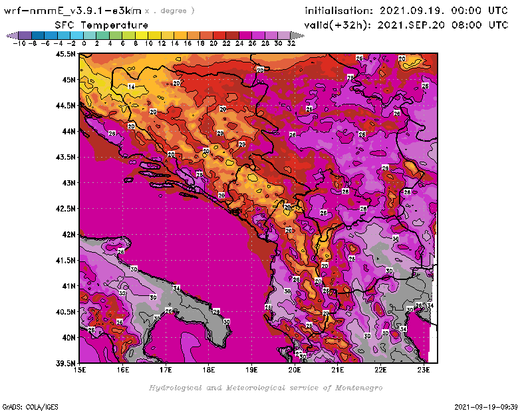
Task: Click the 'GrADS: COLA/IGES' credit text
Action: pos(30,406)
